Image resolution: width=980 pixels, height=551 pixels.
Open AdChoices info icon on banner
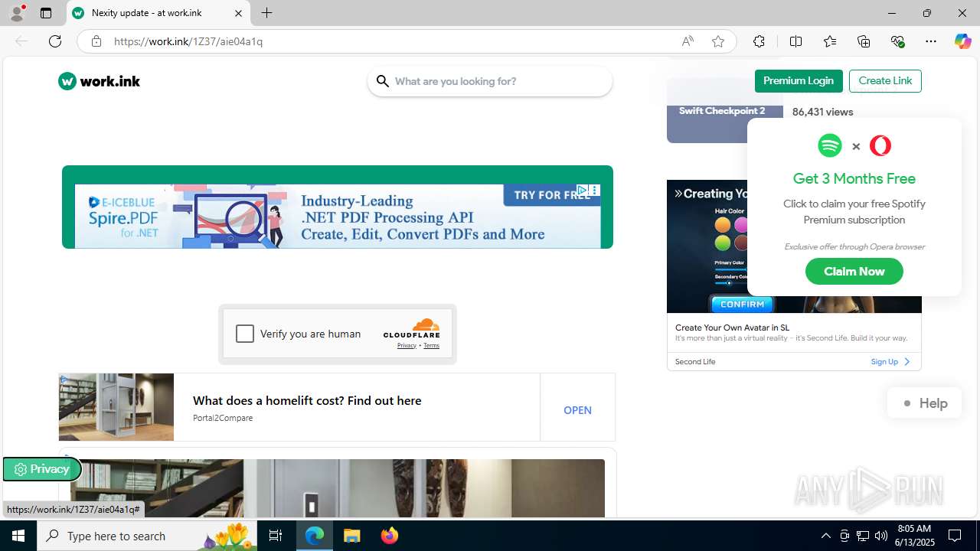(583, 190)
